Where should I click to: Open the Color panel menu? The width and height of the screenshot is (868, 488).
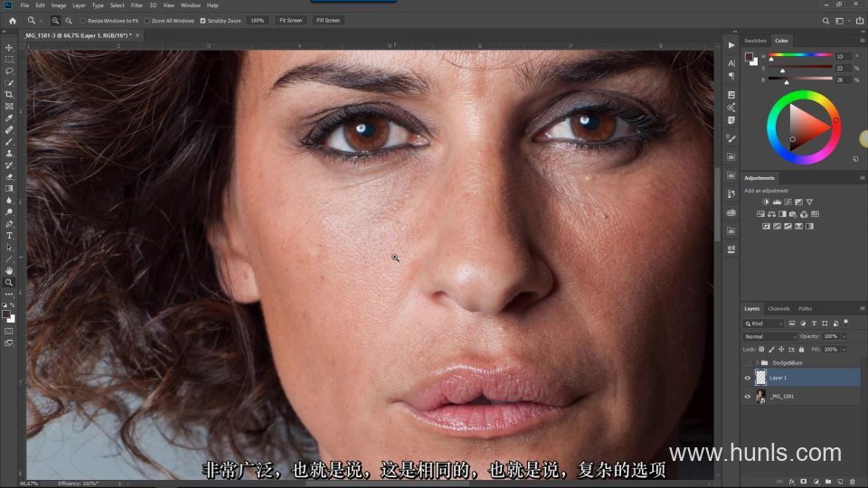[x=862, y=41]
